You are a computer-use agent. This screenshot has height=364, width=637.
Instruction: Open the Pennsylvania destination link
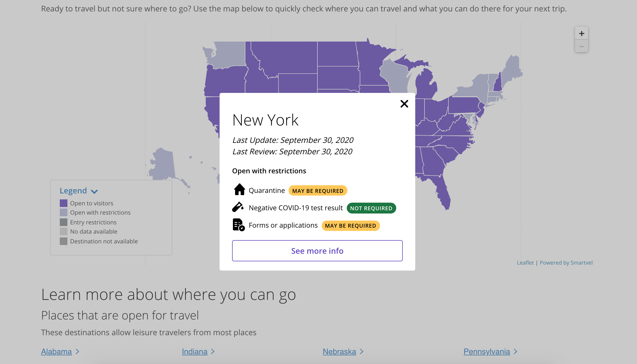coord(487,352)
